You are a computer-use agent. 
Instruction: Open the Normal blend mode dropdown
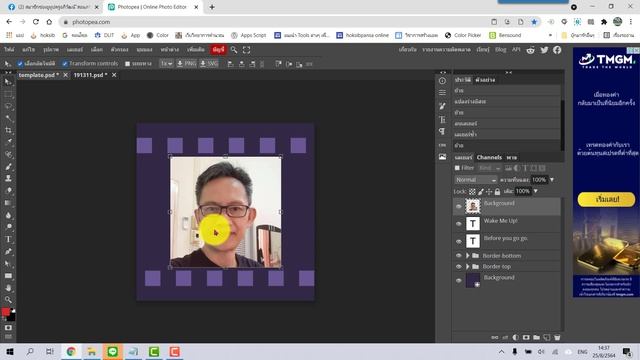476,180
